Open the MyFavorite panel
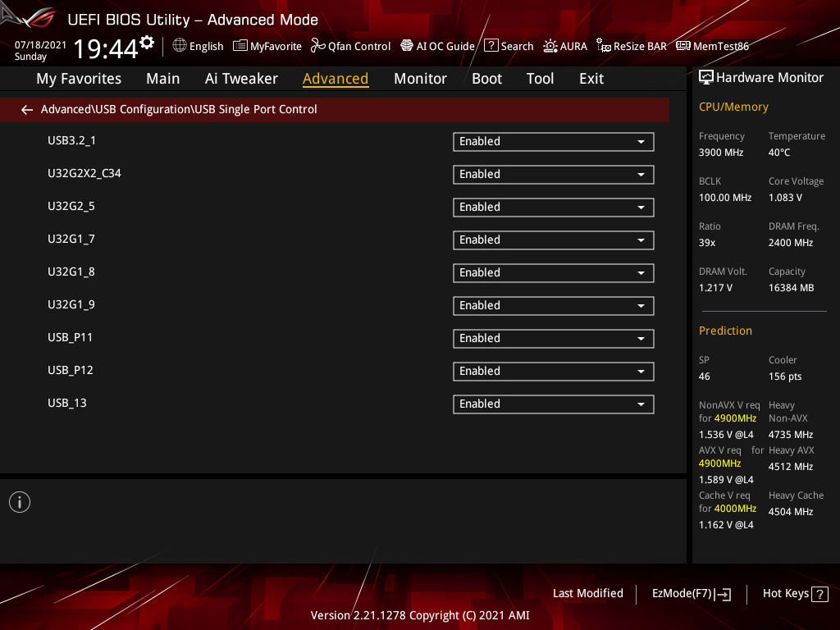840x630 pixels. pos(267,46)
